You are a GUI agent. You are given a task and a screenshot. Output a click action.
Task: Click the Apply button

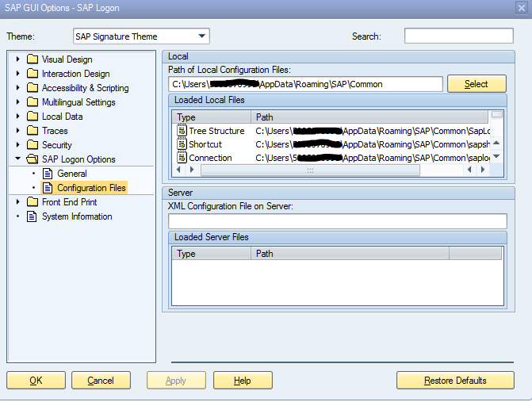[x=176, y=381]
